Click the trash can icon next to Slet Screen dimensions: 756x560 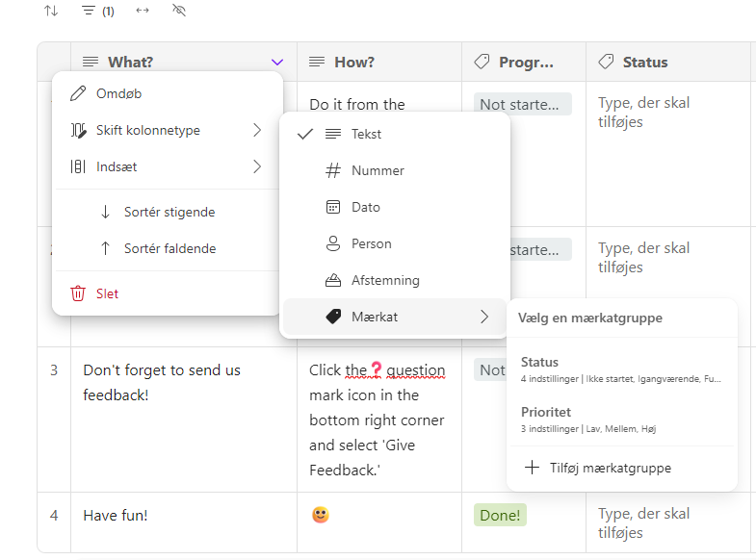[x=78, y=293]
